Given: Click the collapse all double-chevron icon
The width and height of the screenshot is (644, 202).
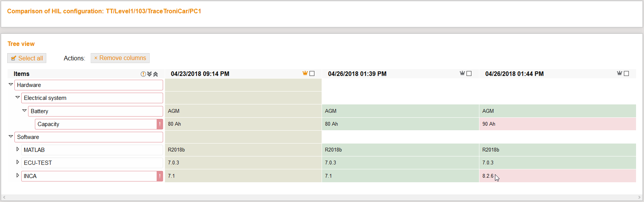Looking at the screenshot, I should (156, 74).
